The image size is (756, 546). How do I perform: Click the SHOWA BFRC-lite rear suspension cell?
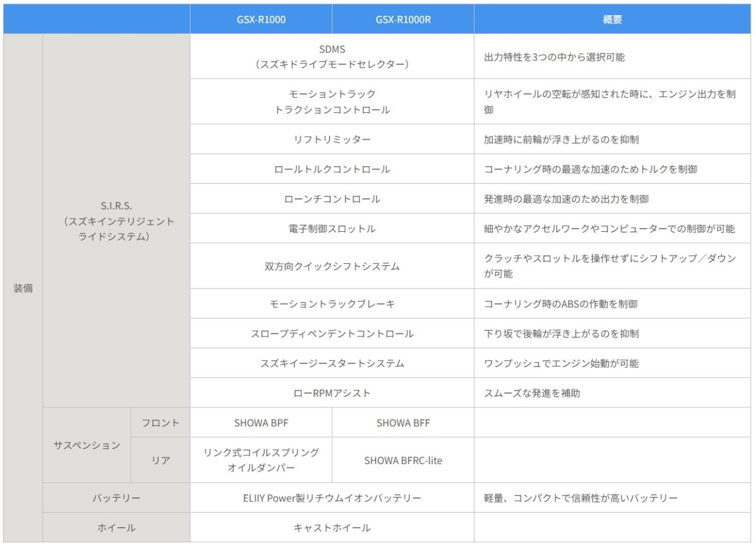[x=403, y=460]
